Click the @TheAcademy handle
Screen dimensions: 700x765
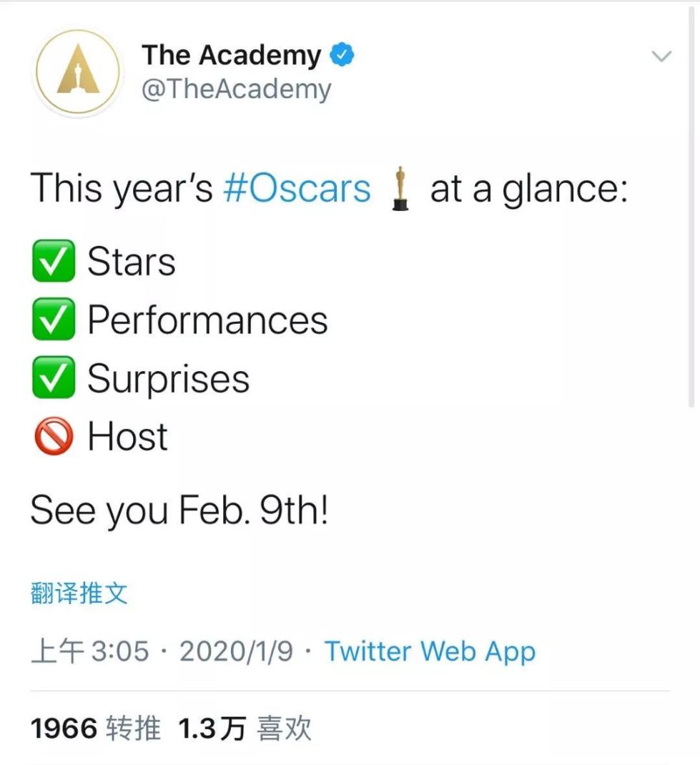(237, 89)
